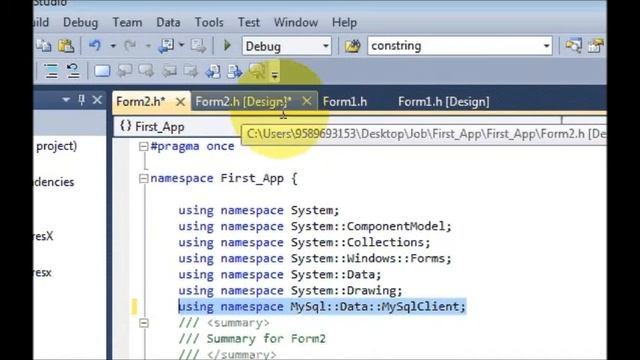Close the docked side panel
640x360 pixels.
[x=97, y=100]
